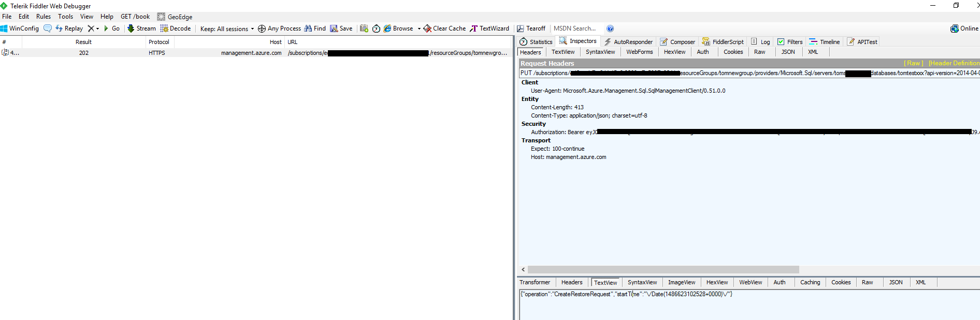Open the FiddlerScript tab

(723, 42)
